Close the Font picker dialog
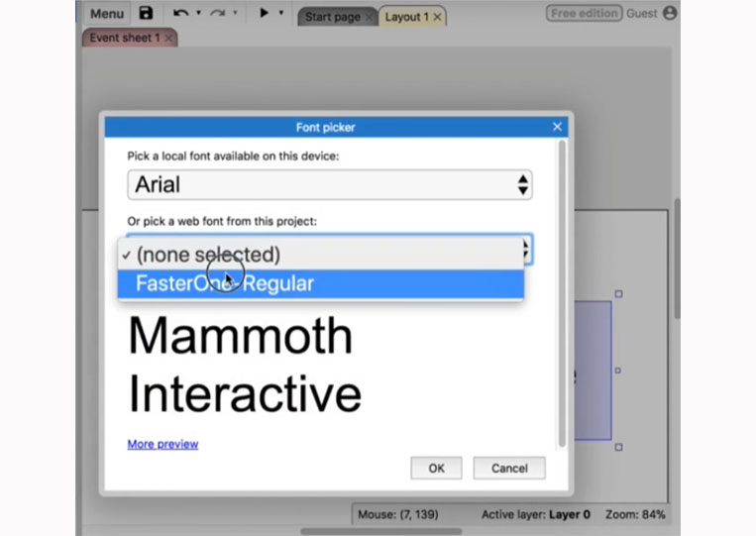 (x=557, y=127)
